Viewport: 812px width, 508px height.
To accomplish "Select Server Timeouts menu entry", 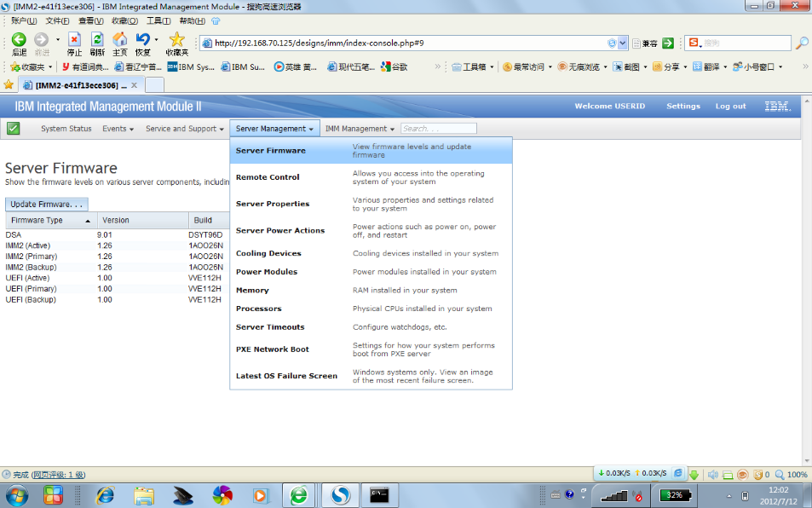I will point(371,327).
